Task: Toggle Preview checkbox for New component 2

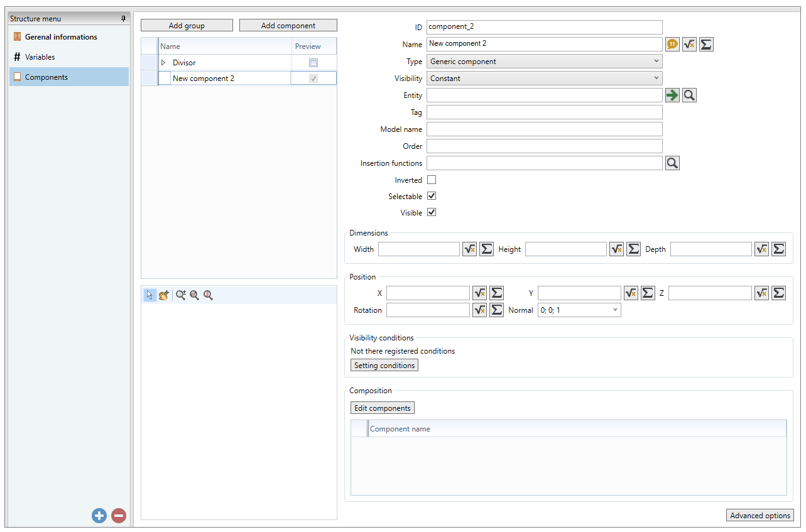Action: [313, 79]
